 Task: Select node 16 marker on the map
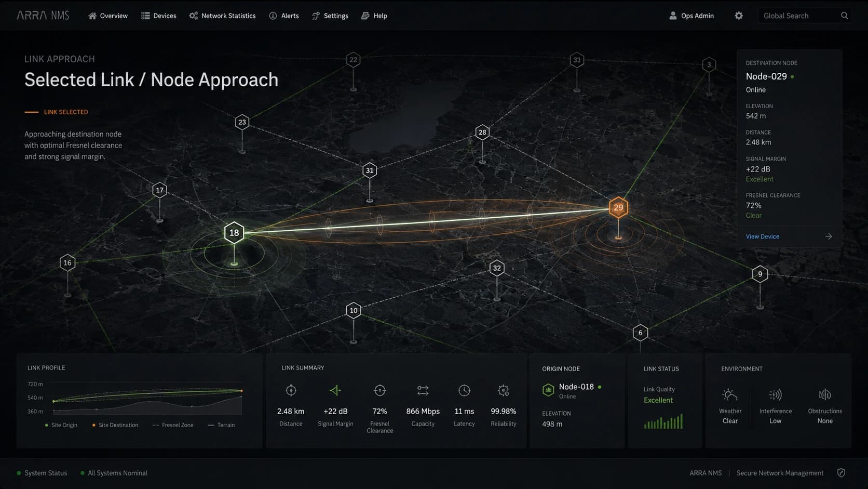pos(67,262)
